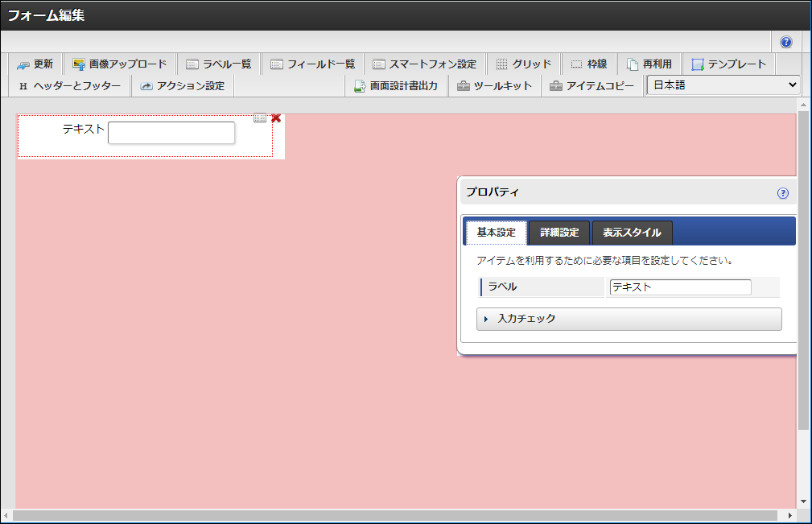Viewport: 812px width, 524px height.
Task: Select the テキスト label on the canvas
Action: (x=84, y=129)
